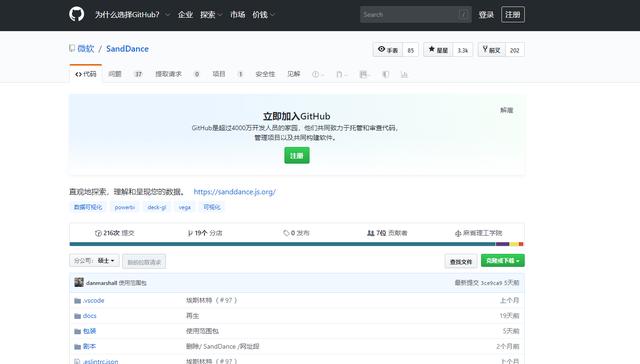
Task: Select the 数据可视化 topic tag
Action: click(88, 207)
